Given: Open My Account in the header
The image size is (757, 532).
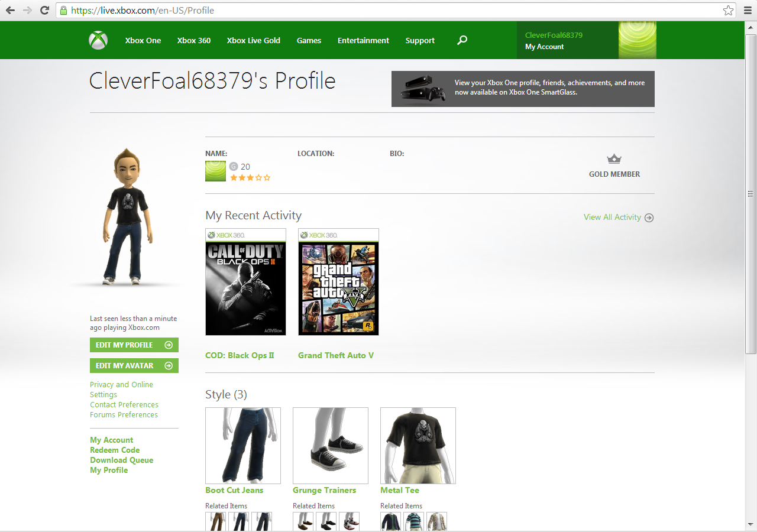Looking at the screenshot, I should tap(544, 47).
